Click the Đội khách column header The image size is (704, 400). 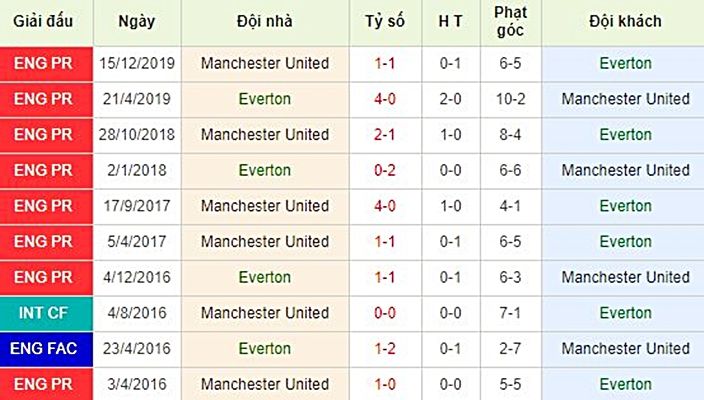click(x=625, y=21)
